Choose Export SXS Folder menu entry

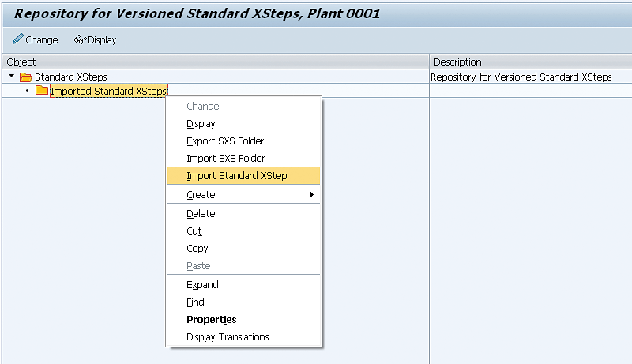pos(225,141)
